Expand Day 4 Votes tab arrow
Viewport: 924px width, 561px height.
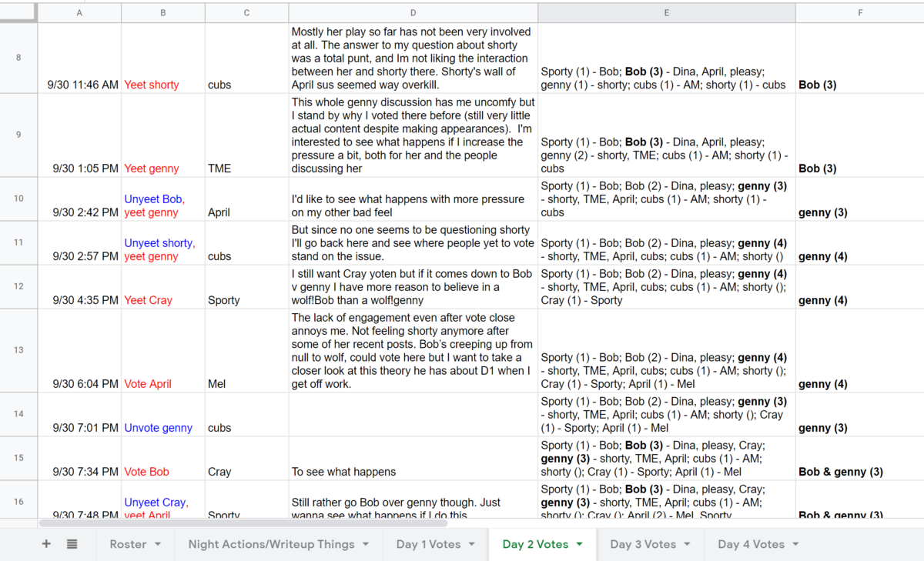795,544
